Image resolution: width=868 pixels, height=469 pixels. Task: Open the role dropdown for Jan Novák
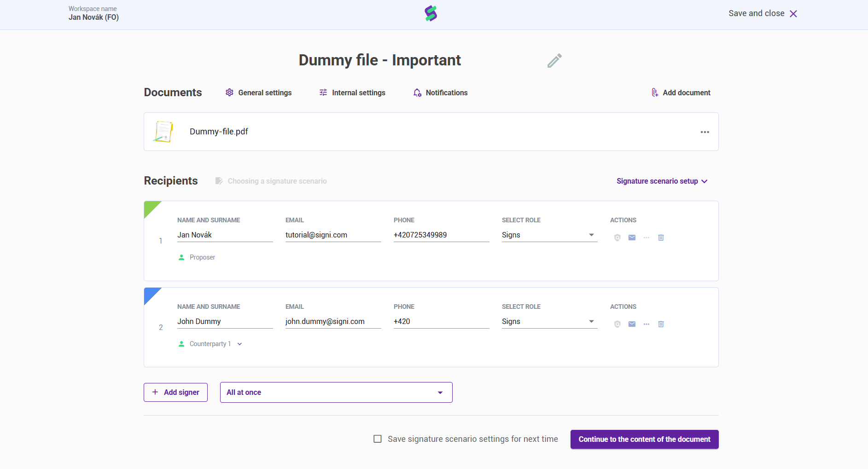click(x=549, y=235)
